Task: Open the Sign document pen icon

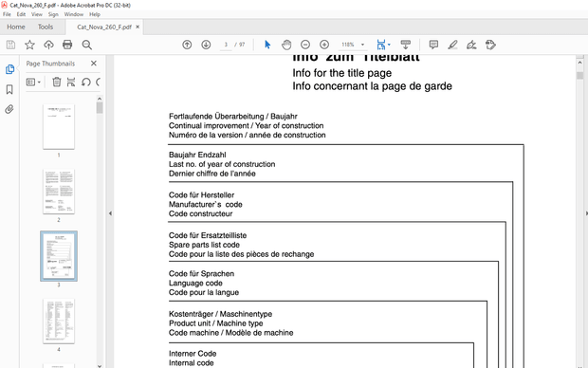Action: pos(471,45)
